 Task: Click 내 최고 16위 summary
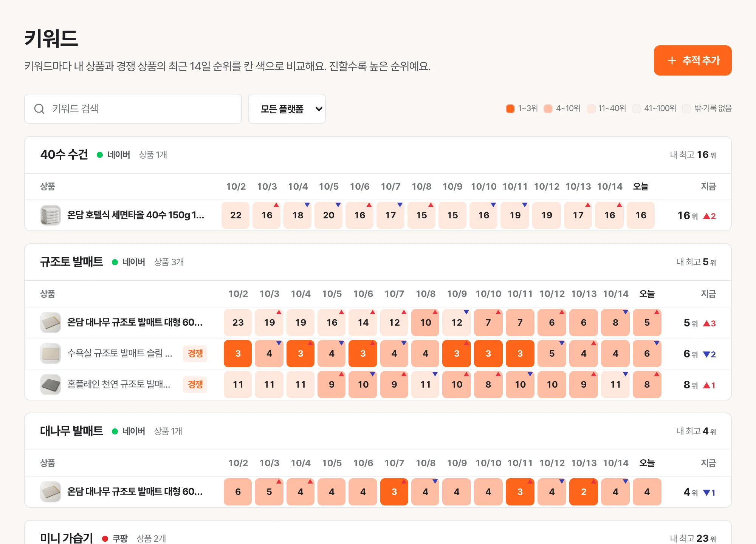pyautogui.click(x=693, y=155)
